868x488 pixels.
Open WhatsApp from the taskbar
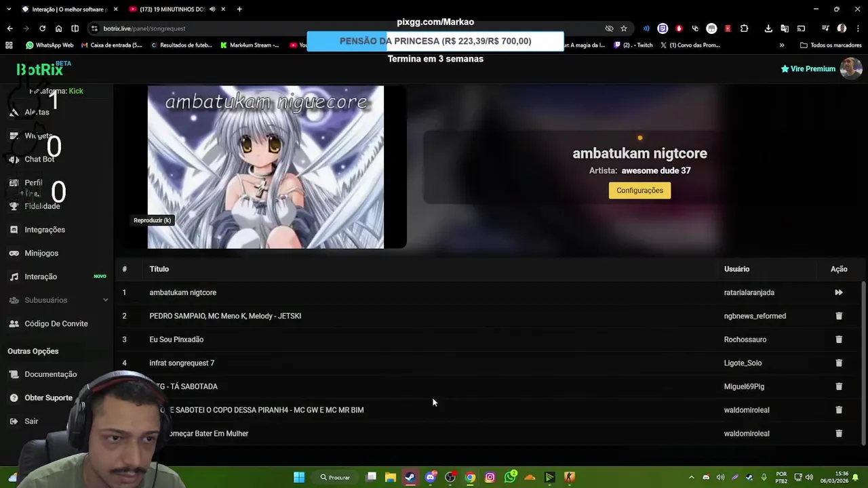510,477
